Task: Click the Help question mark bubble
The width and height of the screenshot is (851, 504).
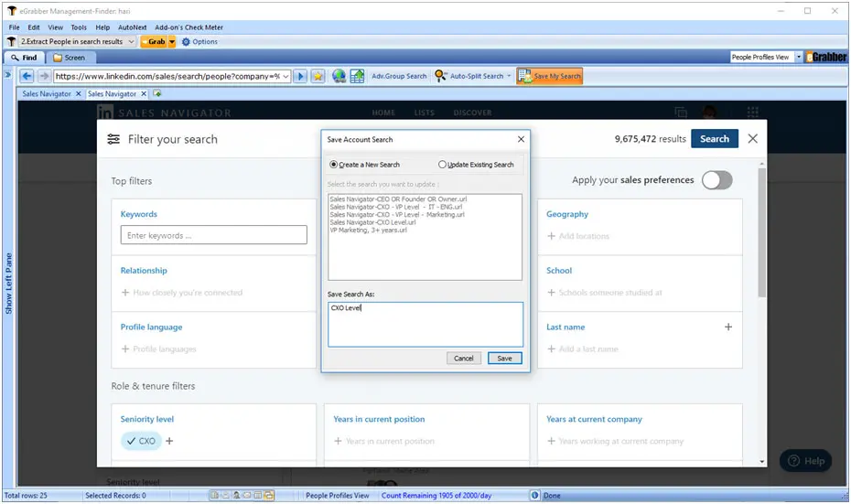Action: click(805, 461)
